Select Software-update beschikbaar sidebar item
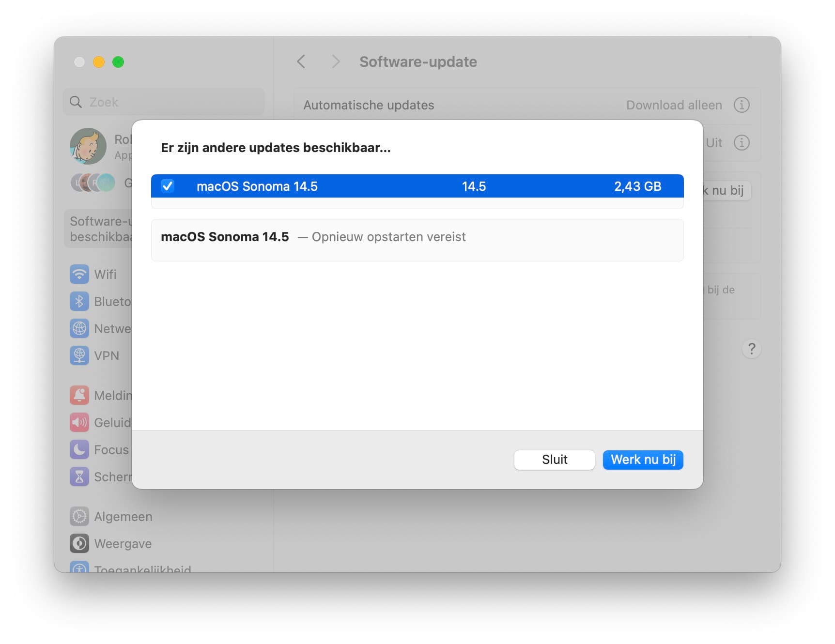835x644 pixels. pos(98,229)
